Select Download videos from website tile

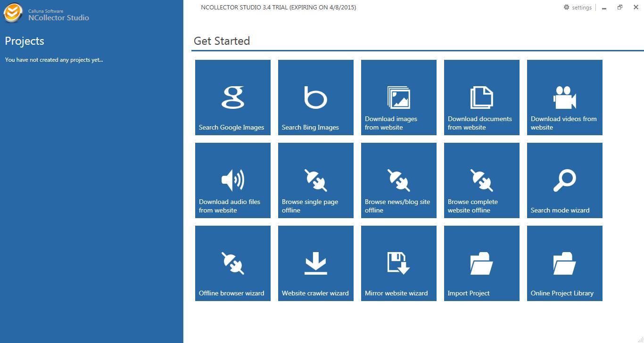[565, 98]
